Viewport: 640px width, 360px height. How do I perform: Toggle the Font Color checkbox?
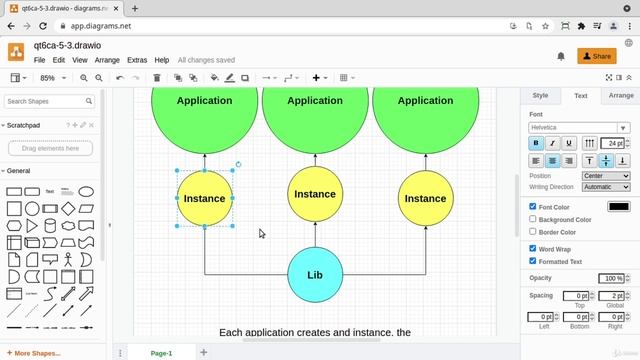[533, 207]
